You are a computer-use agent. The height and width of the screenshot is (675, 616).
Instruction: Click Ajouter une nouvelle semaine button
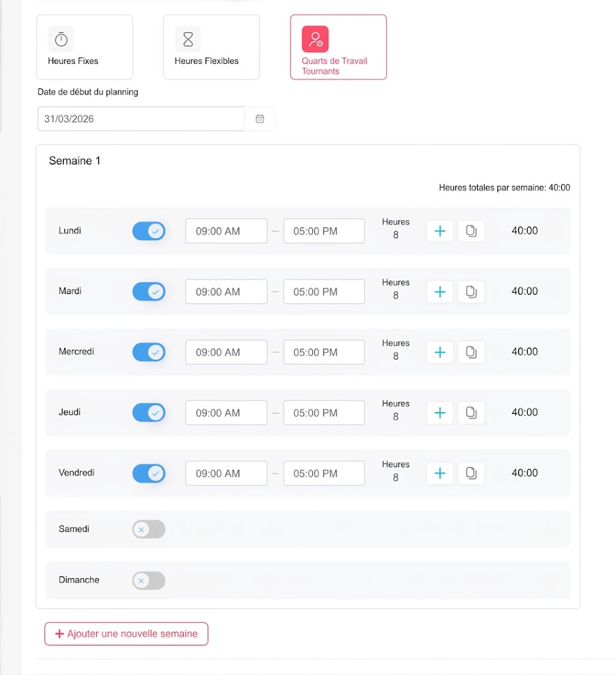click(x=126, y=633)
